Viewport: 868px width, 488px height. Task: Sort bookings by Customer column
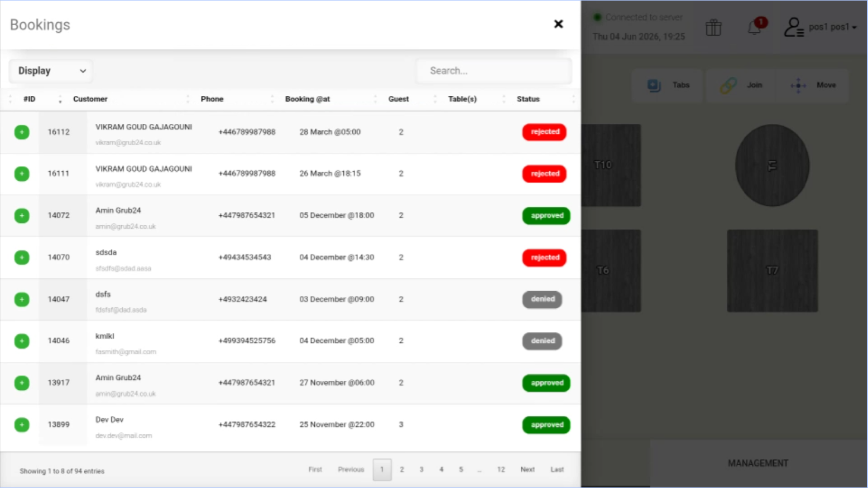[90, 99]
